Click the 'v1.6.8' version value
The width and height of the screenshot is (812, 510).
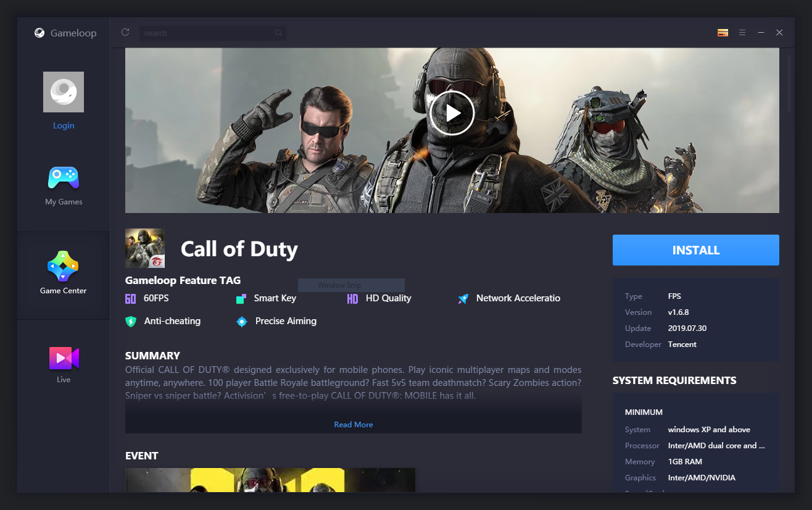pos(679,312)
